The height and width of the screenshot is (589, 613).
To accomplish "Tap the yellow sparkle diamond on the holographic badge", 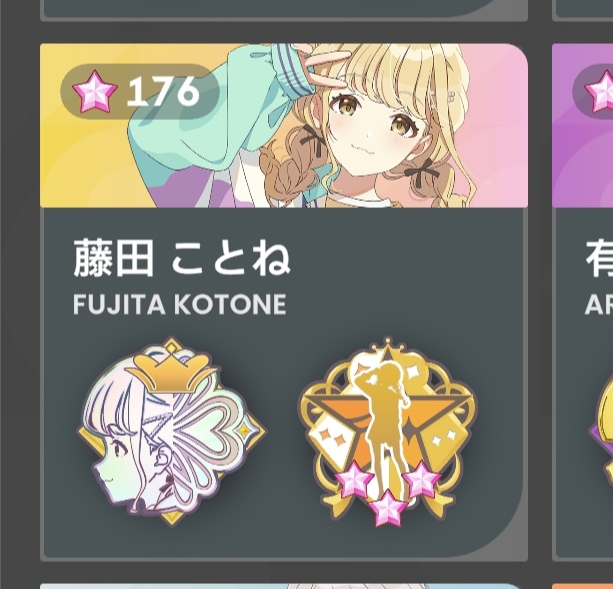I will coord(245,430).
